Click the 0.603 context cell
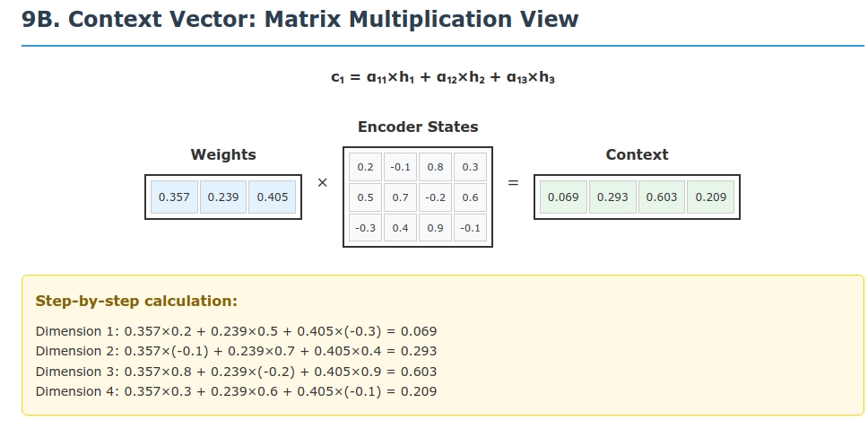 pos(662,197)
